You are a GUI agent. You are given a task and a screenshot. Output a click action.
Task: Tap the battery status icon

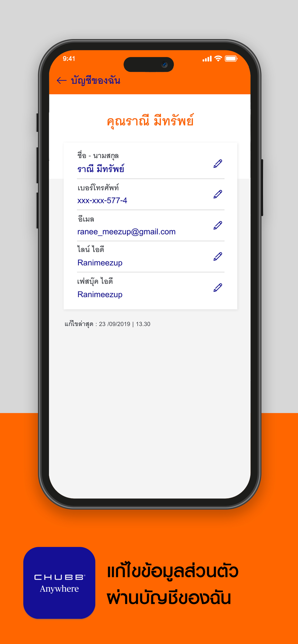pyautogui.click(x=231, y=59)
